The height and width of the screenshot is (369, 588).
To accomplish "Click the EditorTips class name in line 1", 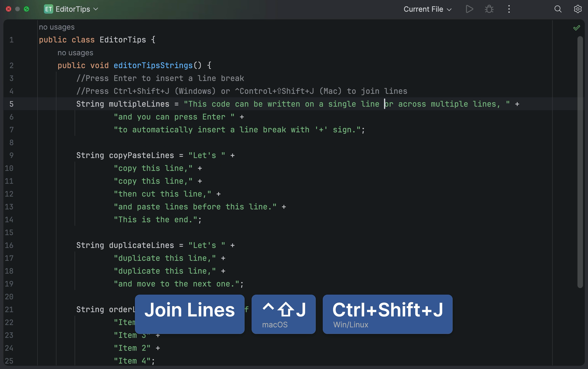I will point(123,40).
